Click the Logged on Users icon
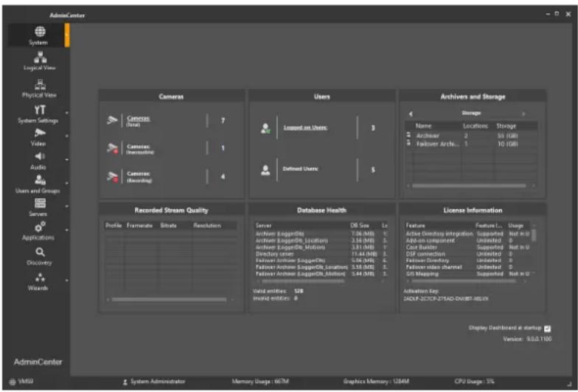578x392 pixels. coord(265,128)
